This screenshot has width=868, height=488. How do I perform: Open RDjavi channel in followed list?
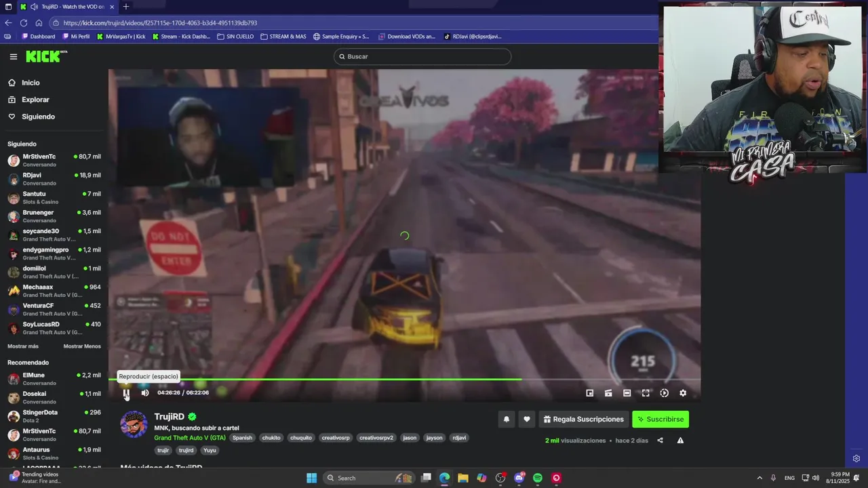pyautogui.click(x=54, y=179)
